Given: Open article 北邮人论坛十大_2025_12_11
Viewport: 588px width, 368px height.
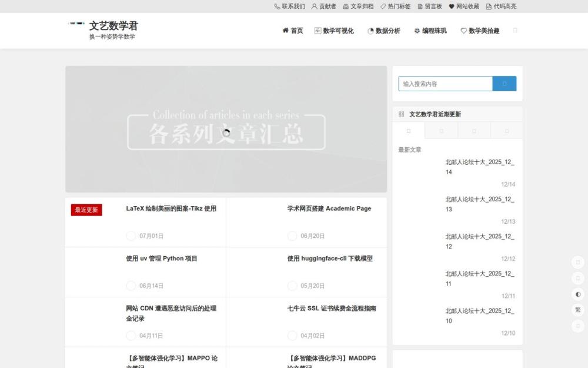Looking at the screenshot, I should pos(480,279).
